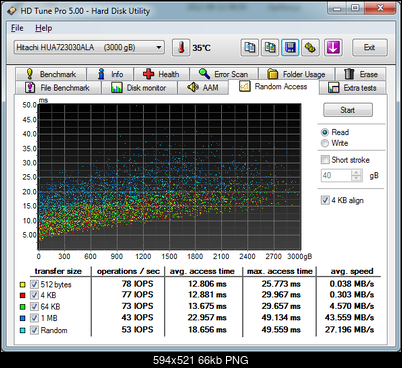The image size is (402, 368).
Task: Open the Folder Usage tab
Action: (296, 74)
